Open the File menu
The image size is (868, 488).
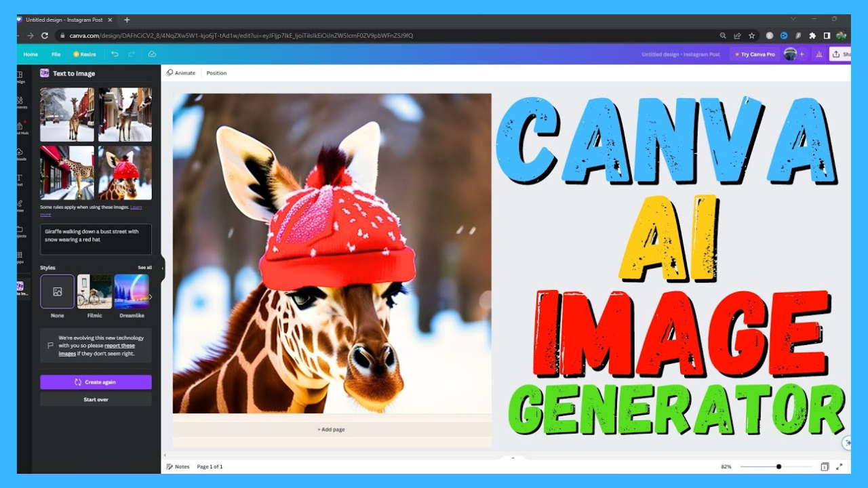tap(56, 54)
